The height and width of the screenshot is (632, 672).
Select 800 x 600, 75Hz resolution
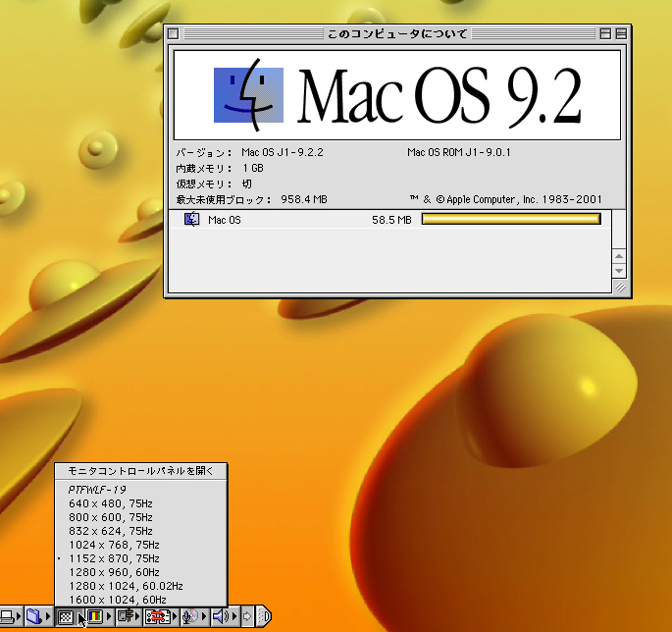(141, 517)
